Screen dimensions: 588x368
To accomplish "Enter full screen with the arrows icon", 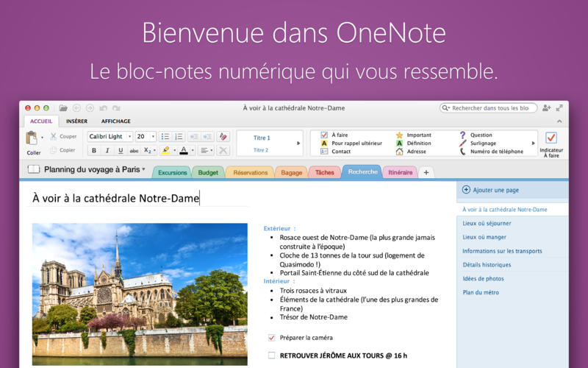I will coord(559,108).
